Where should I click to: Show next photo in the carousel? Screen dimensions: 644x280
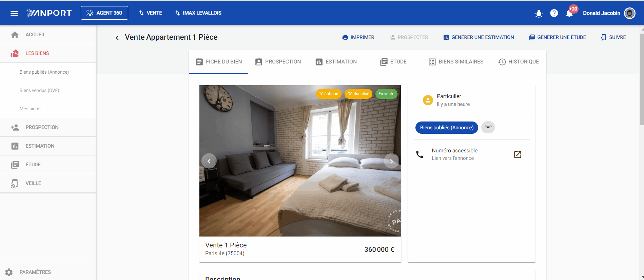[391, 161]
